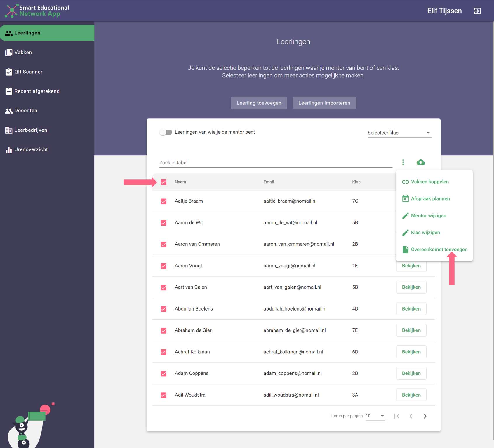
Task: Open the Items per pagina dropdown
Action: pos(375,416)
